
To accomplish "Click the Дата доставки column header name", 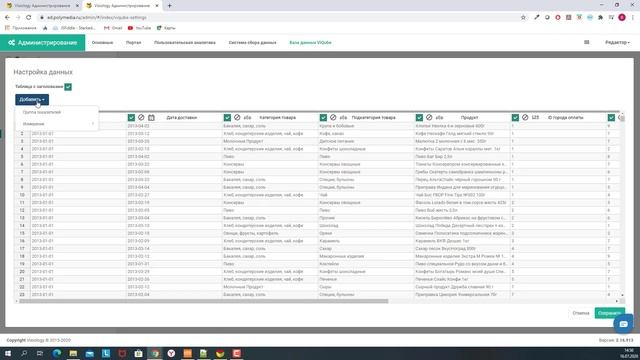I will point(182,118).
